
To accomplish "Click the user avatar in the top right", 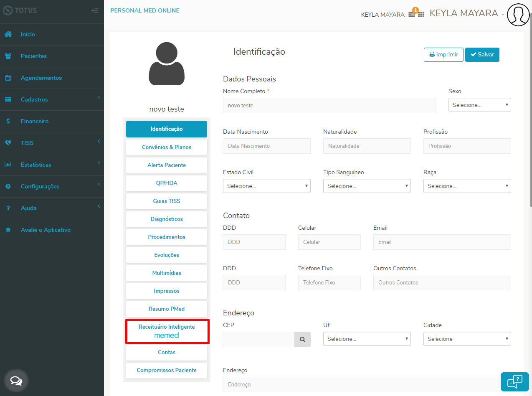I will coord(518,15).
